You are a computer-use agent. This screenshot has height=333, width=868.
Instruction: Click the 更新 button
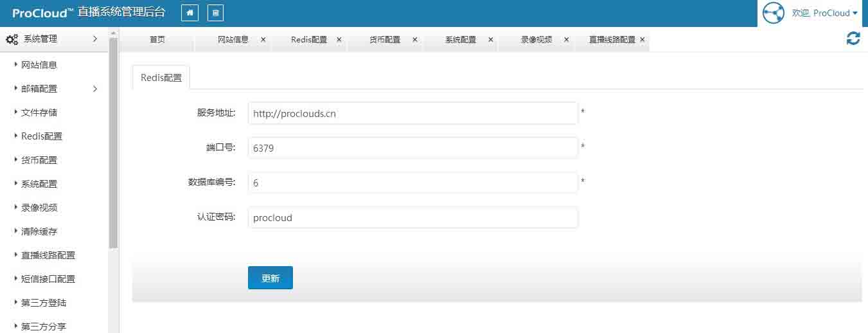[270, 278]
